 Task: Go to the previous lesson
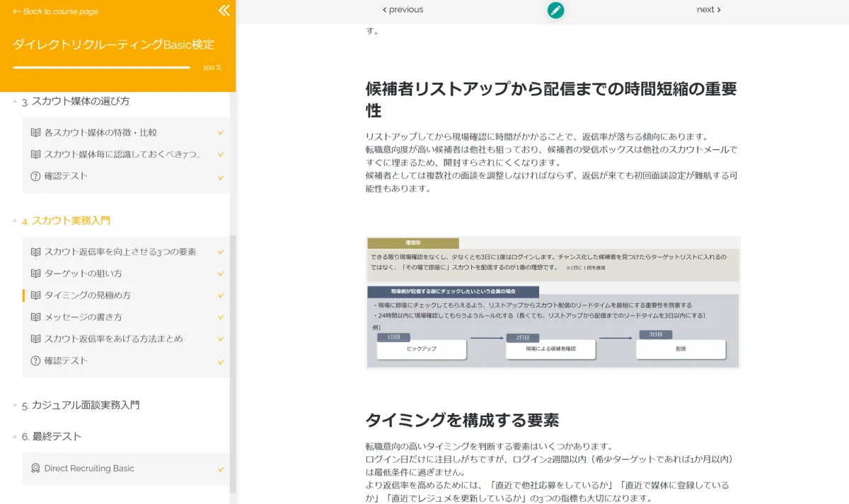(403, 10)
